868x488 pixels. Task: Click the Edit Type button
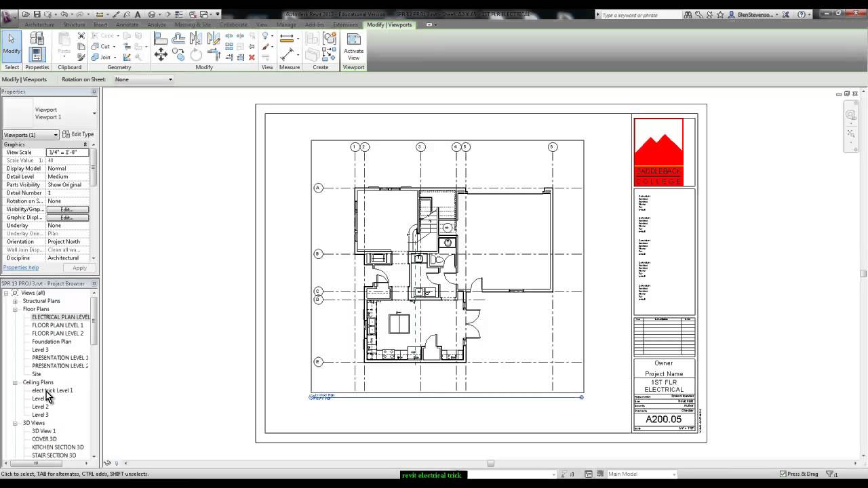pyautogui.click(x=79, y=134)
